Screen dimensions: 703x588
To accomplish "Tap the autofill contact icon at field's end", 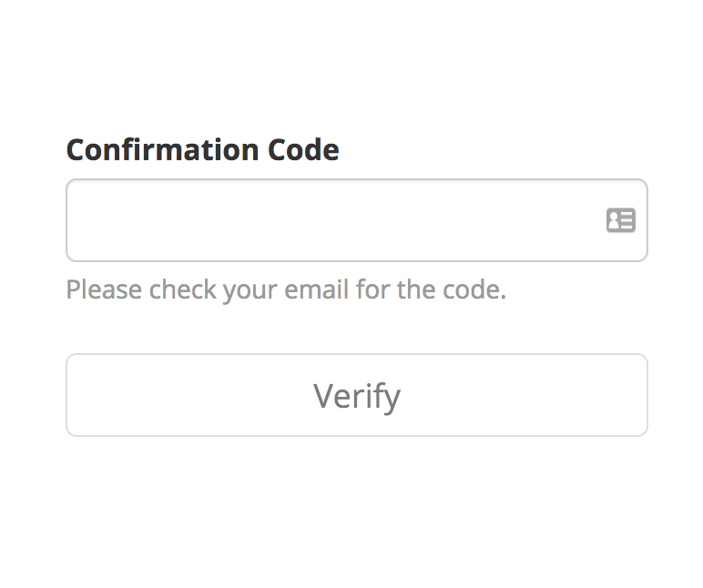I will tap(621, 220).
